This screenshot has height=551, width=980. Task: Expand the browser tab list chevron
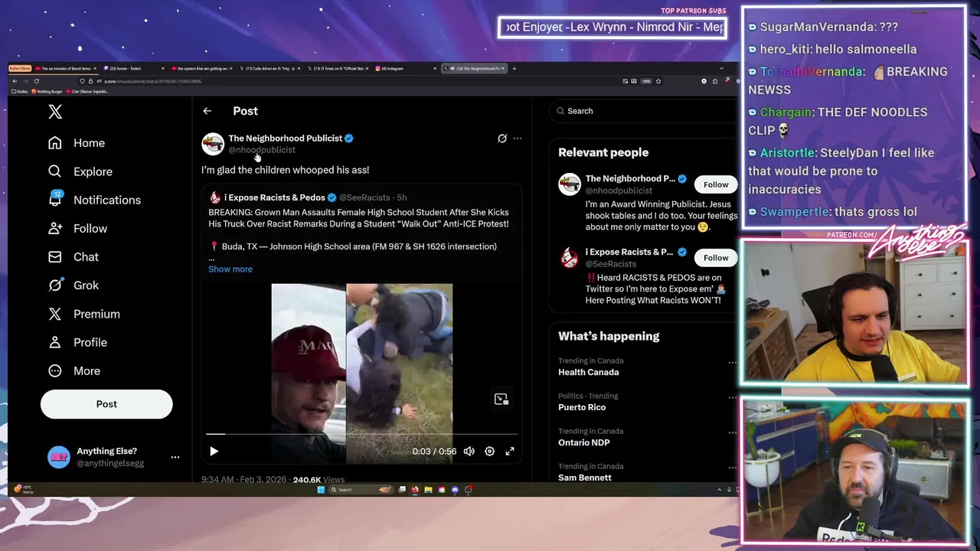pyautogui.click(x=721, y=69)
